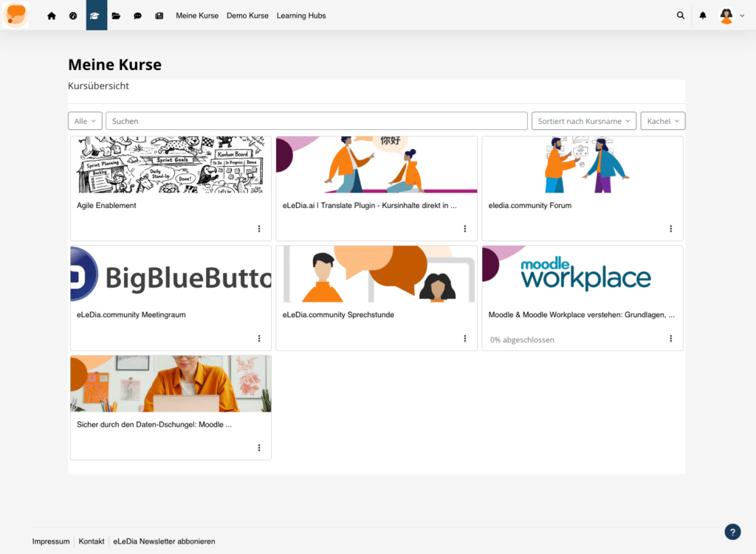Open the user avatar menu

[732, 15]
